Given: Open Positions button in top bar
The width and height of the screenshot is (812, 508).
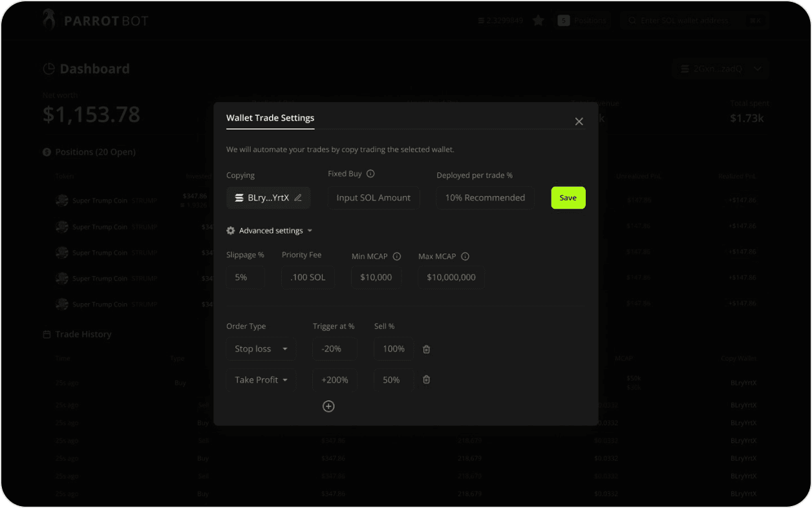Looking at the screenshot, I should coord(582,21).
